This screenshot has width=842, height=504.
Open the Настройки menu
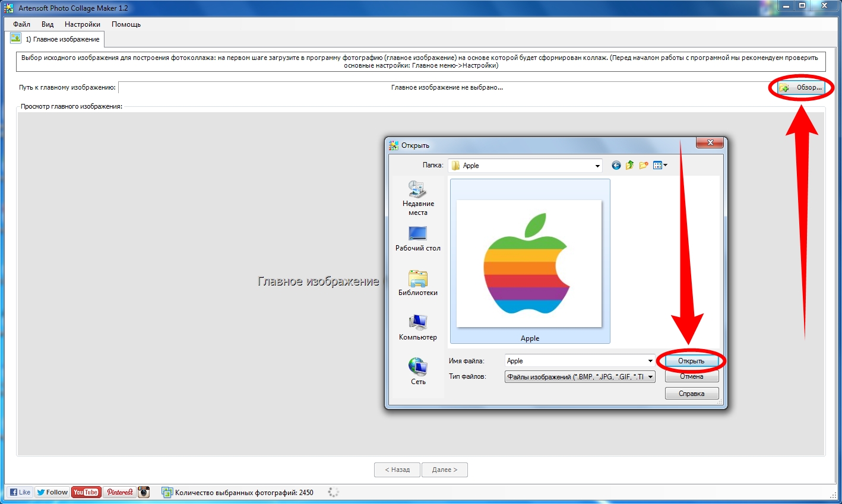[83, 24]
